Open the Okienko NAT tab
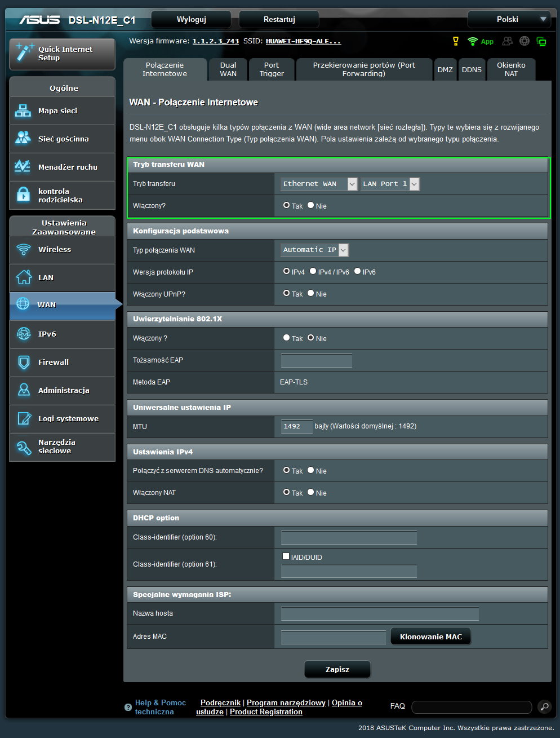Image resolution: width=560 pixels, height=738 pixels. click(x=511, y=69)
